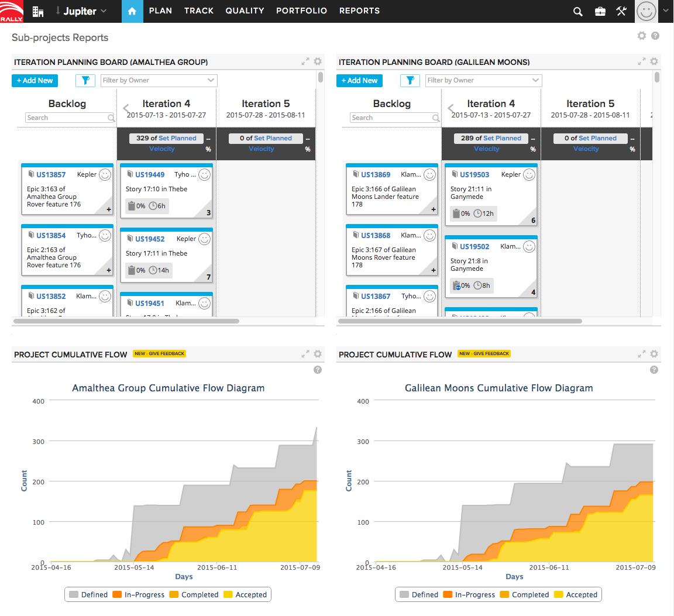Open story US19449 link
The width and height of the screenshot is (674, 616).
click(150, 174)
